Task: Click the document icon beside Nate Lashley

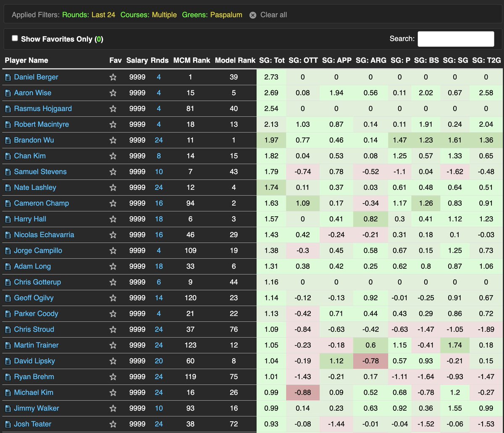Action: tap(8, 188)
